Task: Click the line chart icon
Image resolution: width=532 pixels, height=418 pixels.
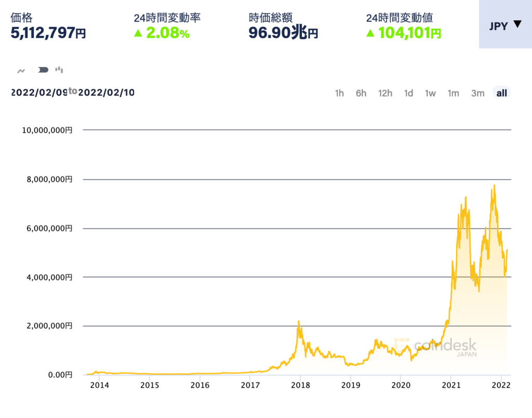Action: click(21, 71)
